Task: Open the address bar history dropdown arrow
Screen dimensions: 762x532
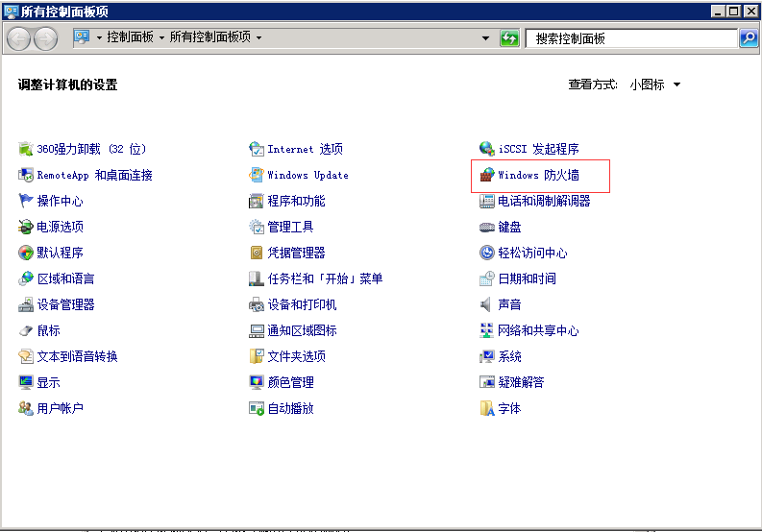Action: click(x=486, y=38)
